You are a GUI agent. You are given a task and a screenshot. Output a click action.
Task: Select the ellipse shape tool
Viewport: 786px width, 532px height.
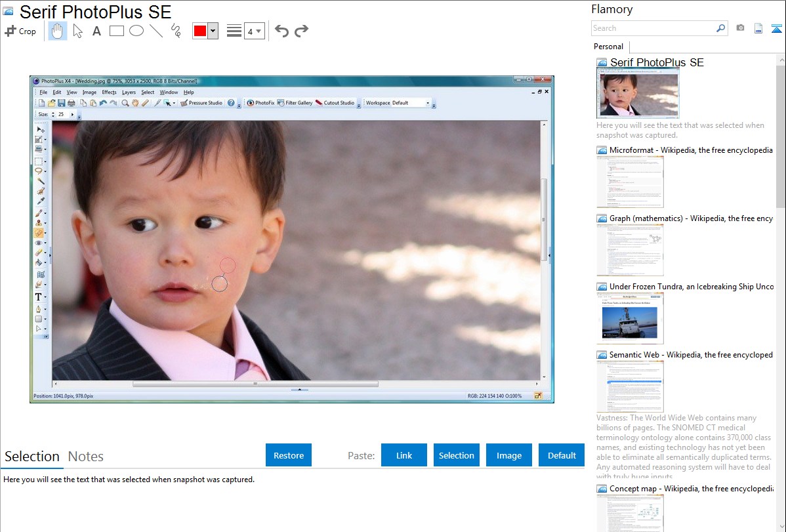click(x=136, y=31)
